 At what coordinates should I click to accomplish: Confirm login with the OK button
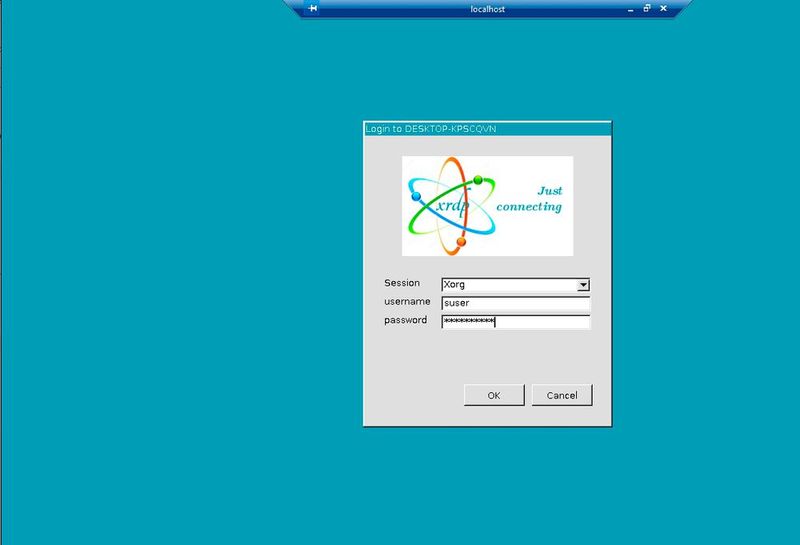(494, 395)
